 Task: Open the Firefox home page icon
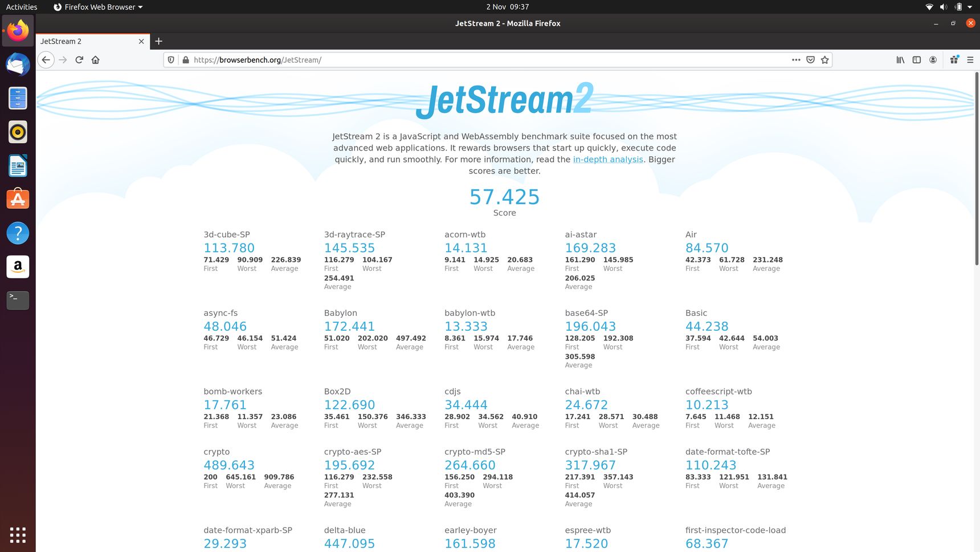[x=96, y=60]
